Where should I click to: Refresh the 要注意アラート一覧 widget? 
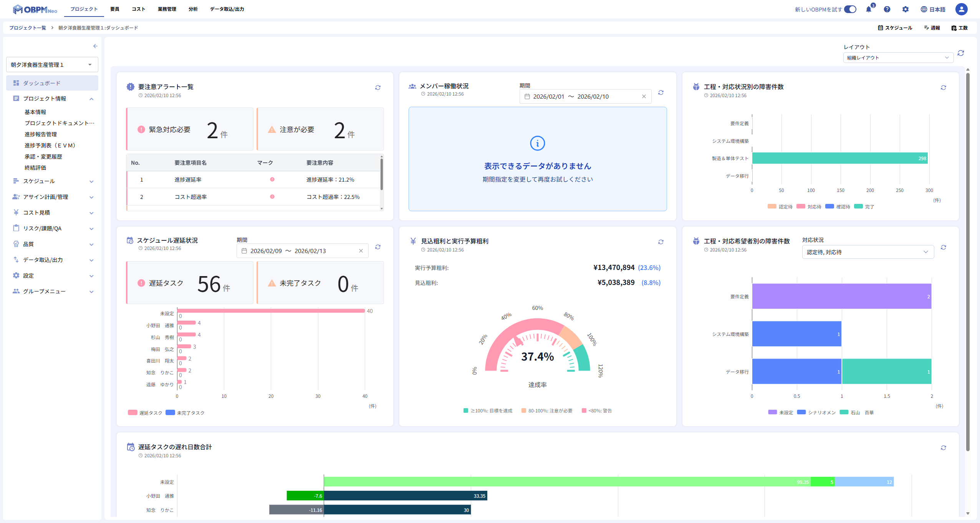point(378,88)
